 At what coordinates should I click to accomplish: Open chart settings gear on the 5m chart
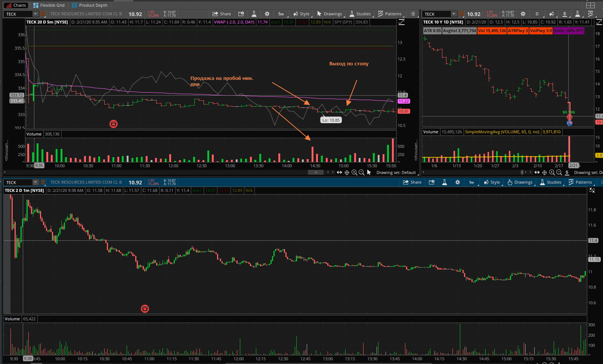click(267, 14)
